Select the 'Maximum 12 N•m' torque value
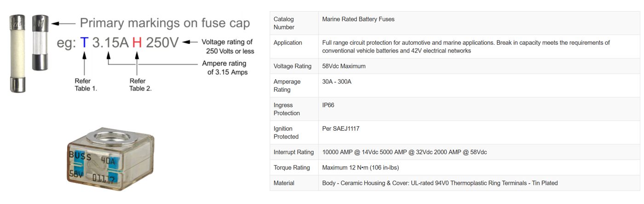 (x=360, y=168)
